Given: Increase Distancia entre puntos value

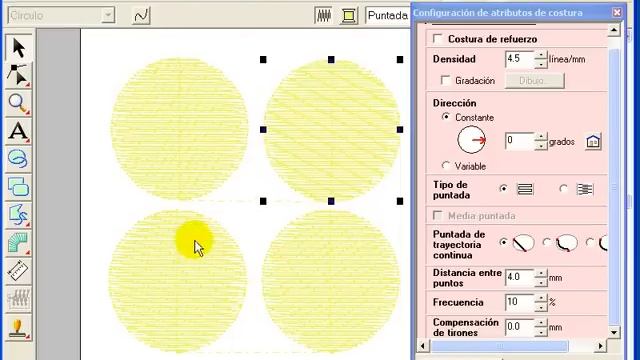Looking at the screenshot, I should pos(541,273).
